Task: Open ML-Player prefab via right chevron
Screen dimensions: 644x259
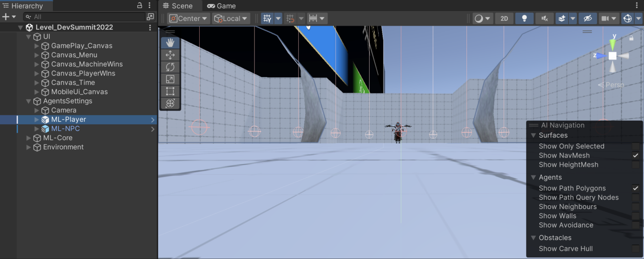Action: (x=152, y=120)
